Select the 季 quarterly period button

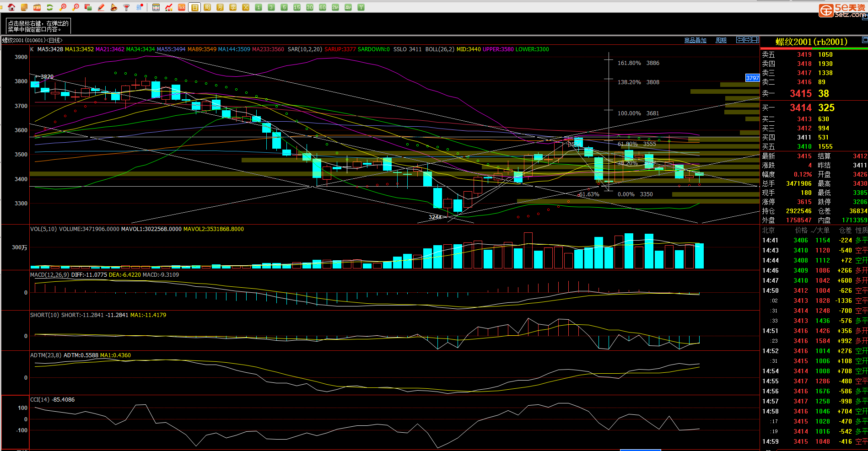pos(233,7)
